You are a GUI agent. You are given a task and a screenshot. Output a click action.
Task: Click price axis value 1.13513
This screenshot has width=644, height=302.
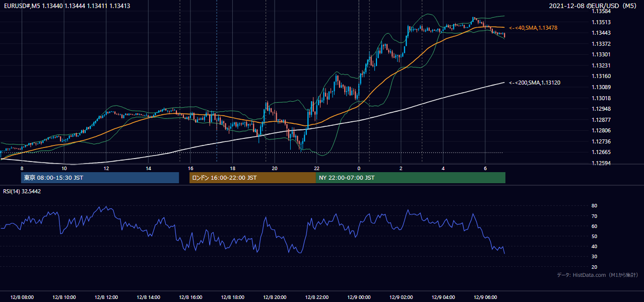602,22
